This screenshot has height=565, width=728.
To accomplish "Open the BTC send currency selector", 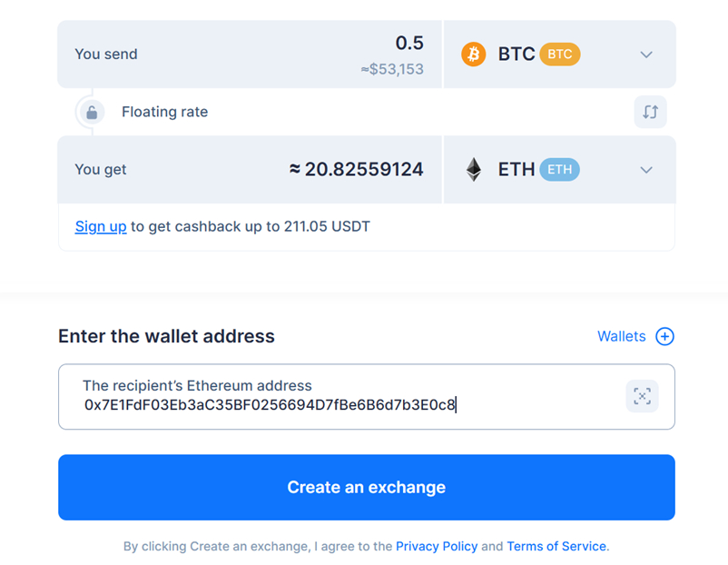I will point(559,55).
